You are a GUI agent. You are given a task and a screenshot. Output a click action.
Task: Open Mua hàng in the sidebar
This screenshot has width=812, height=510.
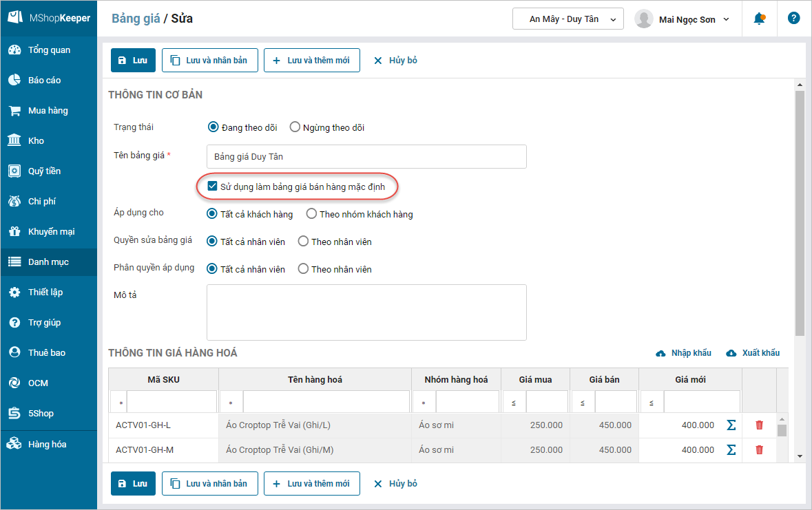(x=49, y=110)
